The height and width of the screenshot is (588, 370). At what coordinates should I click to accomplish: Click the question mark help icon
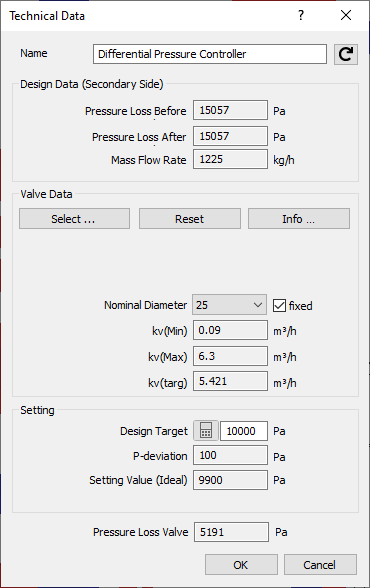click(x=301, y=15)
